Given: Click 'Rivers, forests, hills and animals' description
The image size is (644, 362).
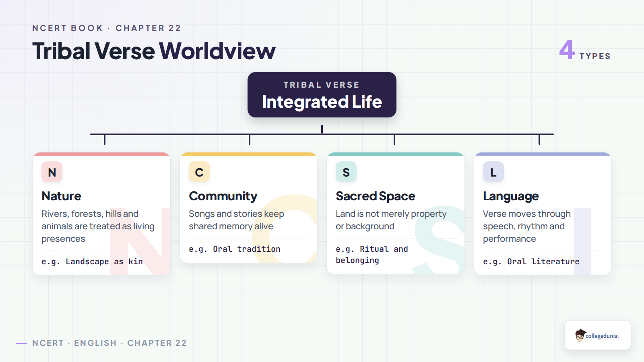Looking at the screenshot, I should tap(98, 226).
